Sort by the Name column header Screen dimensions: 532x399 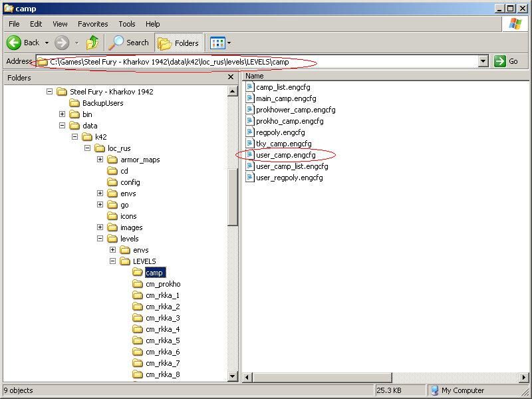[x=255, y=76]
